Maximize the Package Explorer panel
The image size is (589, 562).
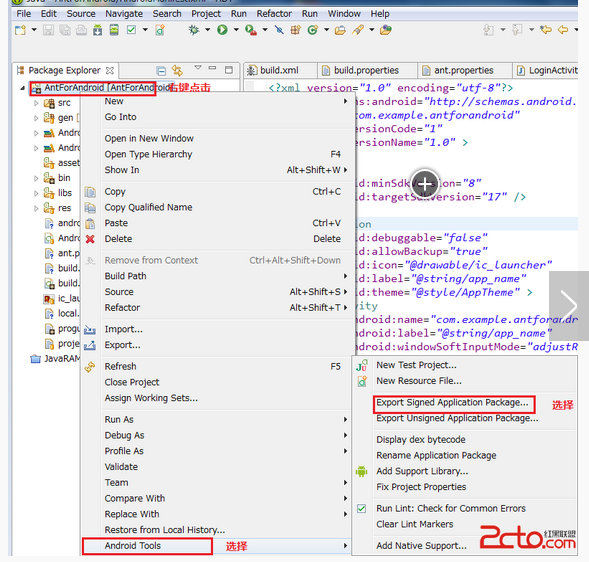(x=229, y=70)
